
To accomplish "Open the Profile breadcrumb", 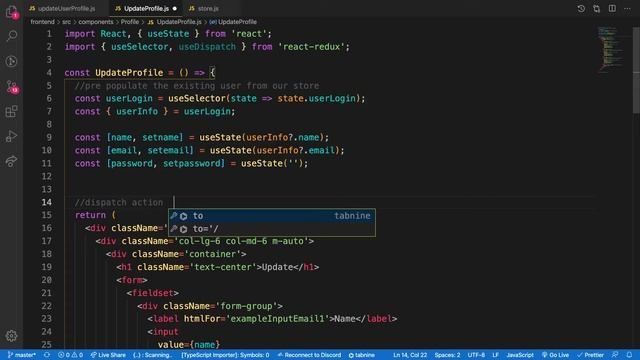I will [x=130, y=22].
